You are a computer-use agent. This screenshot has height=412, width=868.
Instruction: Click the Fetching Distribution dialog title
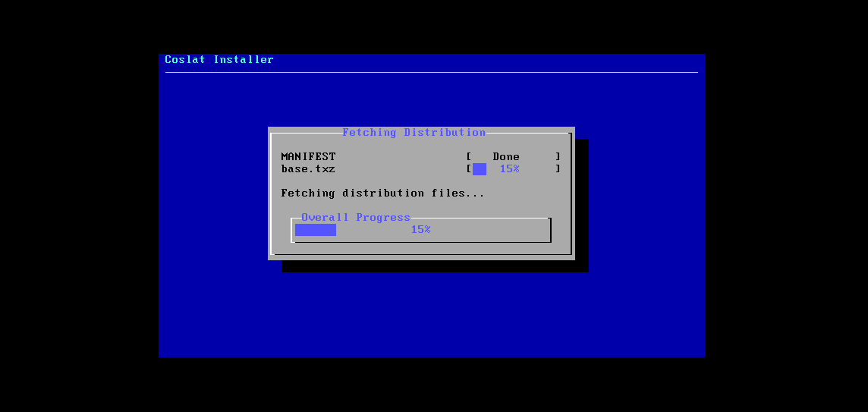(x=414, y=132)
